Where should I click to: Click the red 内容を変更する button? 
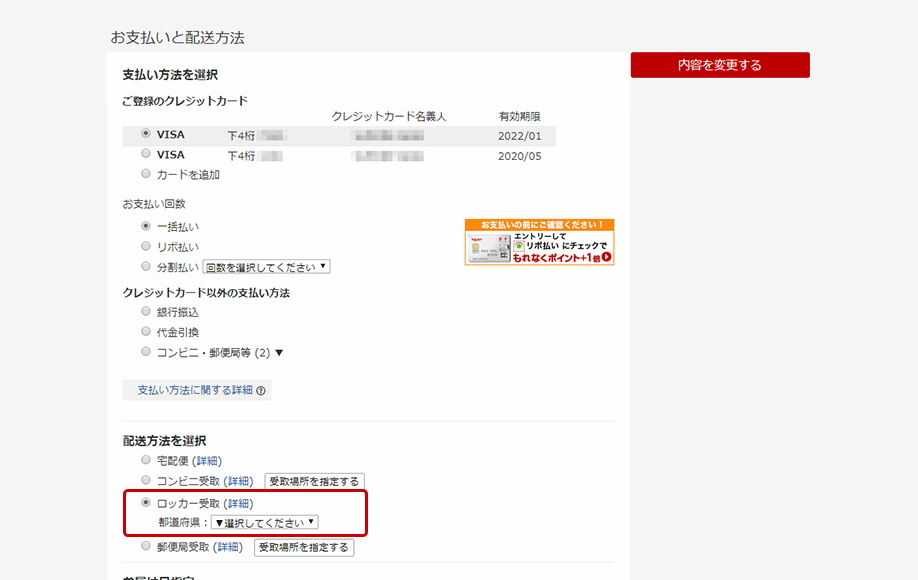719,65
